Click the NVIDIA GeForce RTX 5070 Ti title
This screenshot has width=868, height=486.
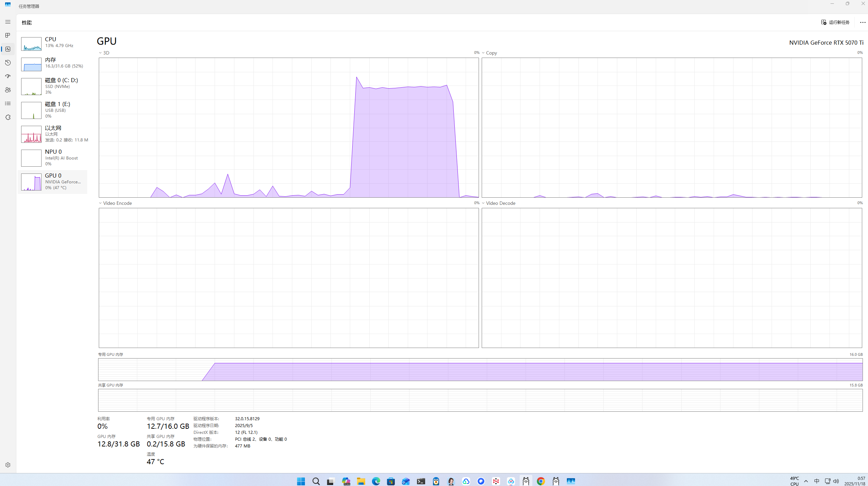[x=826, y=43]
